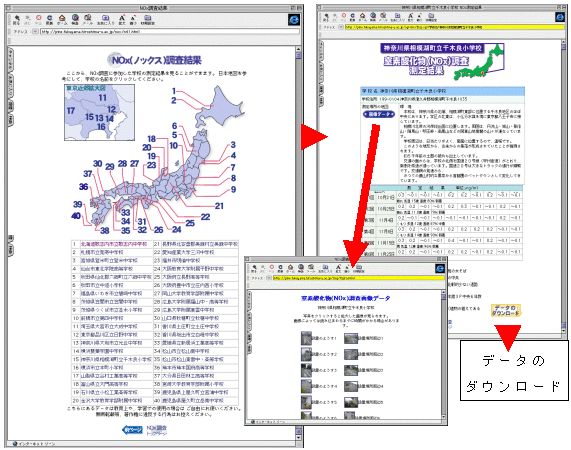Click number 1 on Japan map
Screen dimensions: 571x450
pyautogui.click(x=174, y=91)
